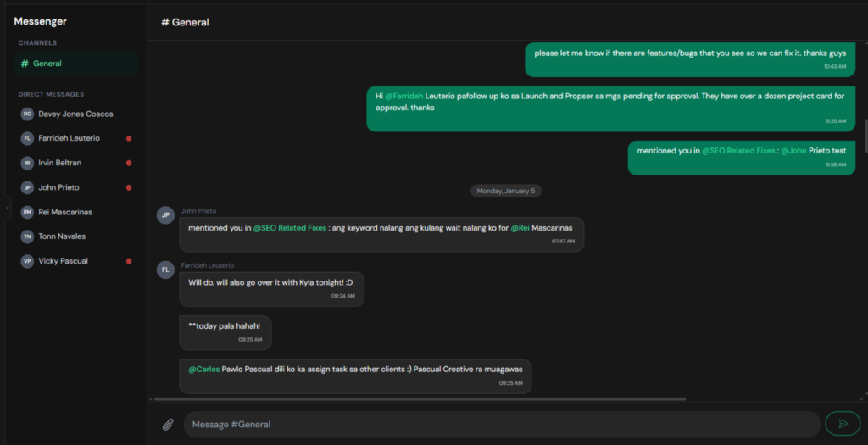Image resolution: width=868 pixels, height=445 pixels.
Task: Collapse the sidebar using left edge arrow
Action: (x=8, y=208)
